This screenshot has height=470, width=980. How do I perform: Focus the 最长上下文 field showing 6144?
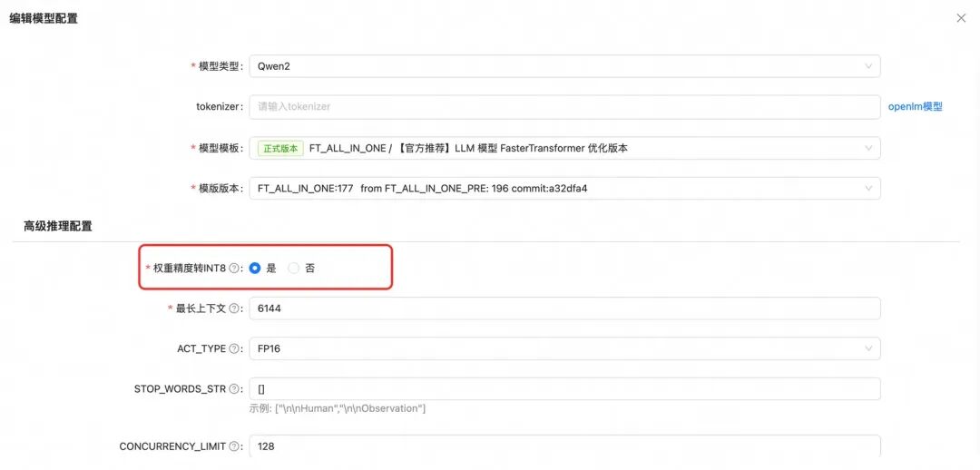coord(564,308)
